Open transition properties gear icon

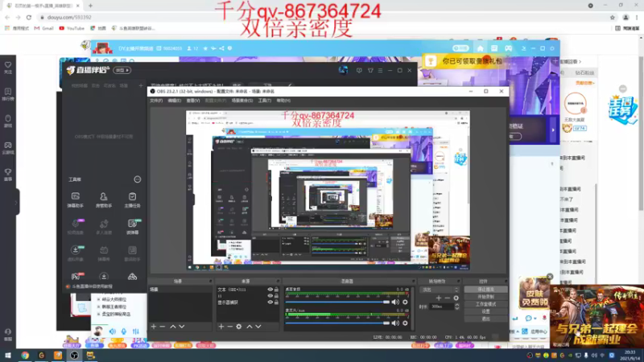pyautogui.click(x=456, y=298)
